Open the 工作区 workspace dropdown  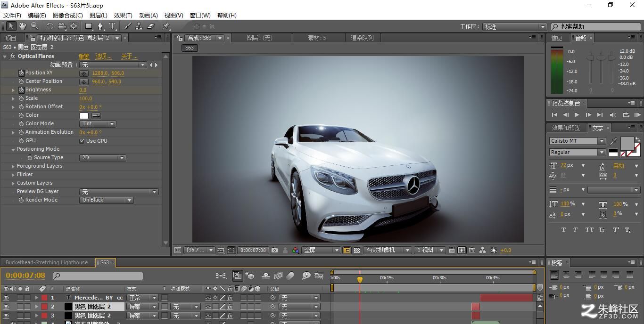[x=514, y=27]
